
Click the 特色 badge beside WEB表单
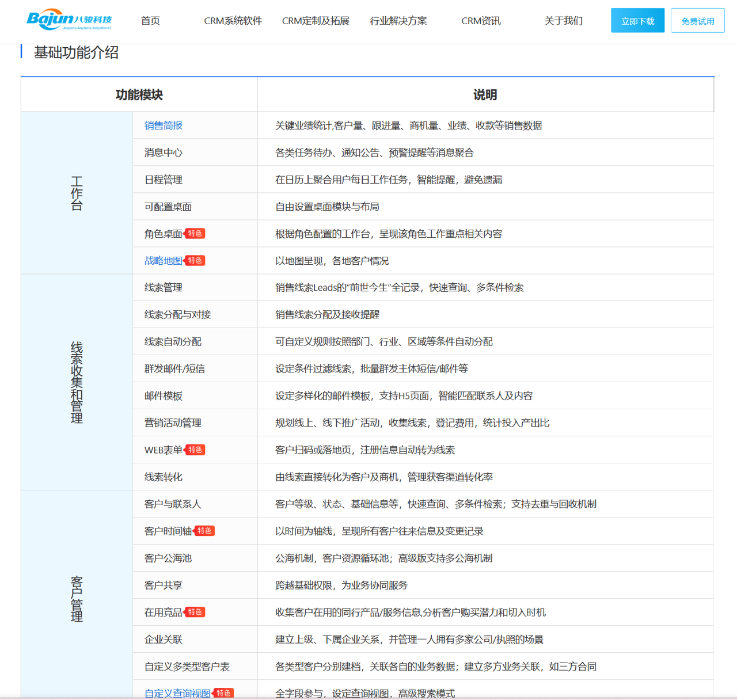(x=195, y=450)
